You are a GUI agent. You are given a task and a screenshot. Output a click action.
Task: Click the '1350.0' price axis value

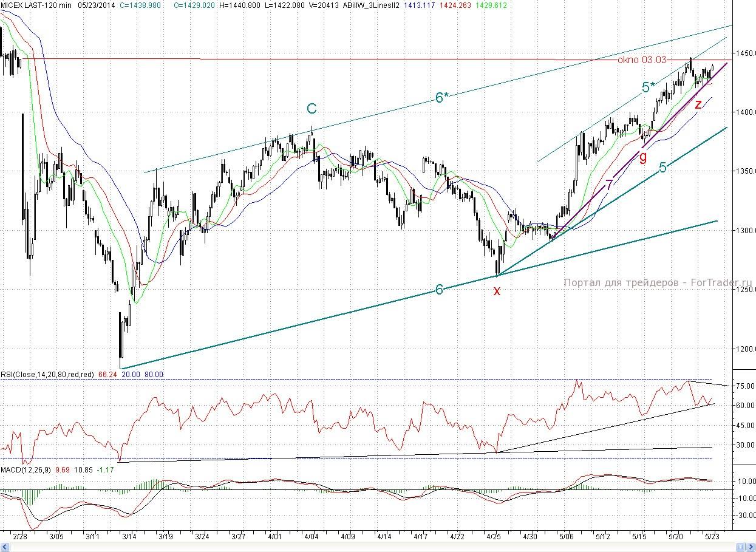point(744,172)
